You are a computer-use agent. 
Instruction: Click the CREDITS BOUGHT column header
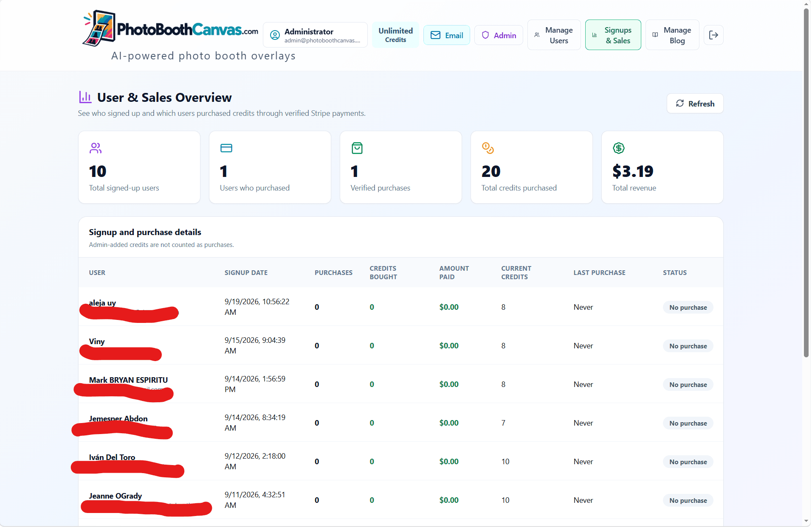383,273
